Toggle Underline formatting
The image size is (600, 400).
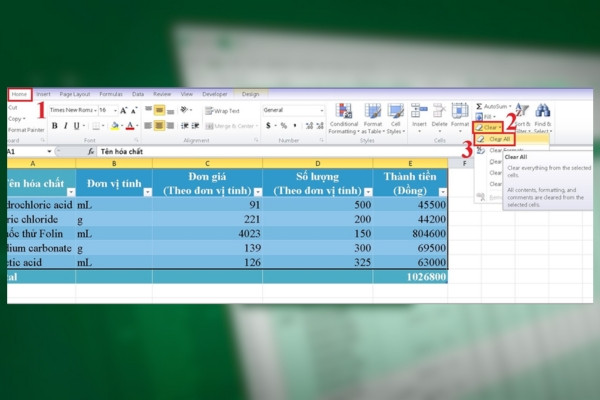(77, 126)
